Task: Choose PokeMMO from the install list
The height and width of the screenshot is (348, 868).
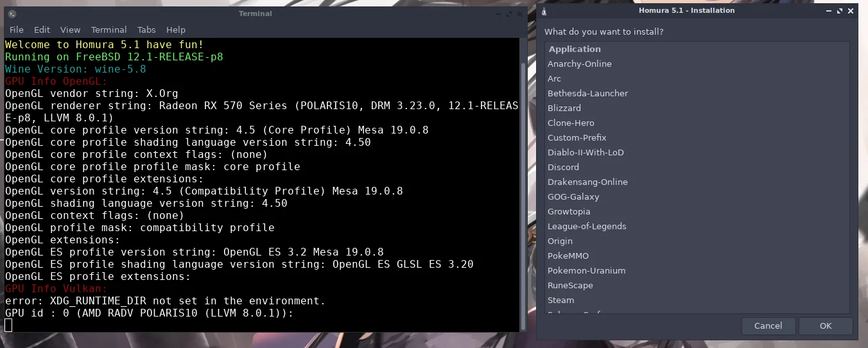Action: pyautogui.click(x=697, y=256)
